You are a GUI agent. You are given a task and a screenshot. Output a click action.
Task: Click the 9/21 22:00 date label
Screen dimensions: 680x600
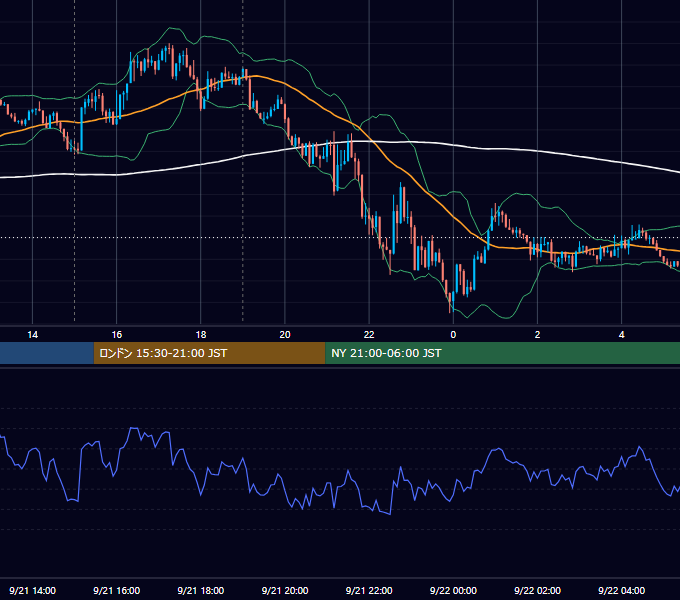pyautogui.click(x=369, y=590)
